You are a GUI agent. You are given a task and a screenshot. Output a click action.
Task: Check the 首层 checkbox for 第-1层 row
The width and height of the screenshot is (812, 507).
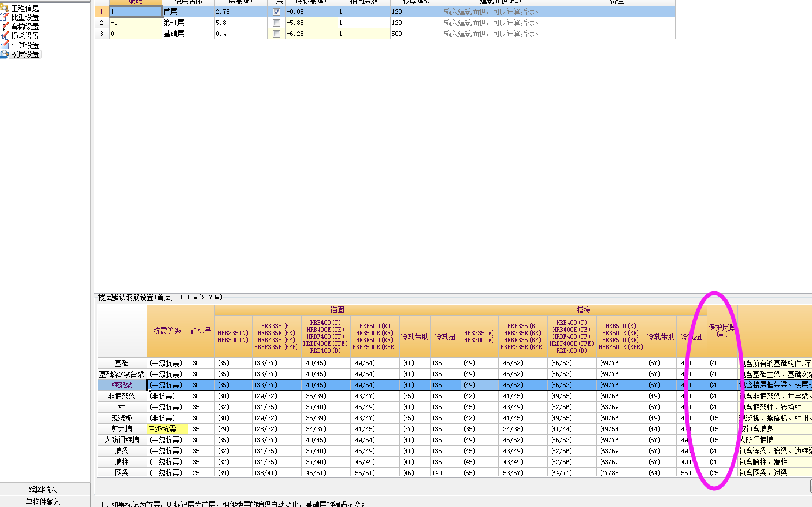pos(276,23)
